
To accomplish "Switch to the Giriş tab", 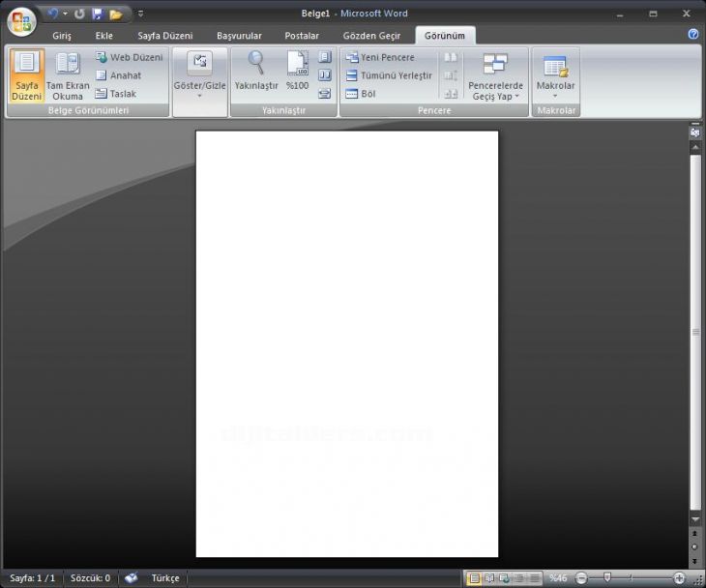I will point(62,36).
